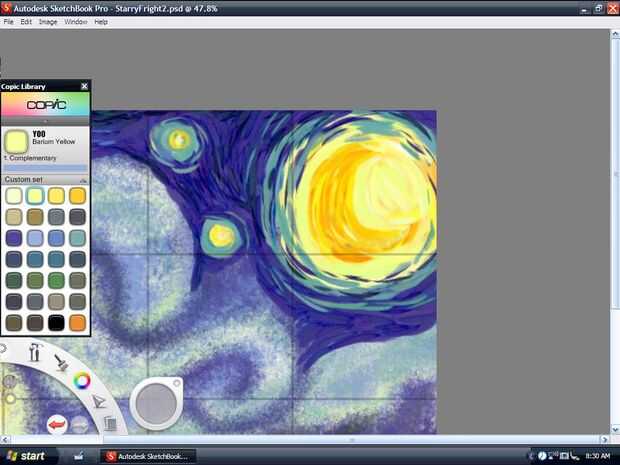Open the Windows start button

click(x=26, y=456)
